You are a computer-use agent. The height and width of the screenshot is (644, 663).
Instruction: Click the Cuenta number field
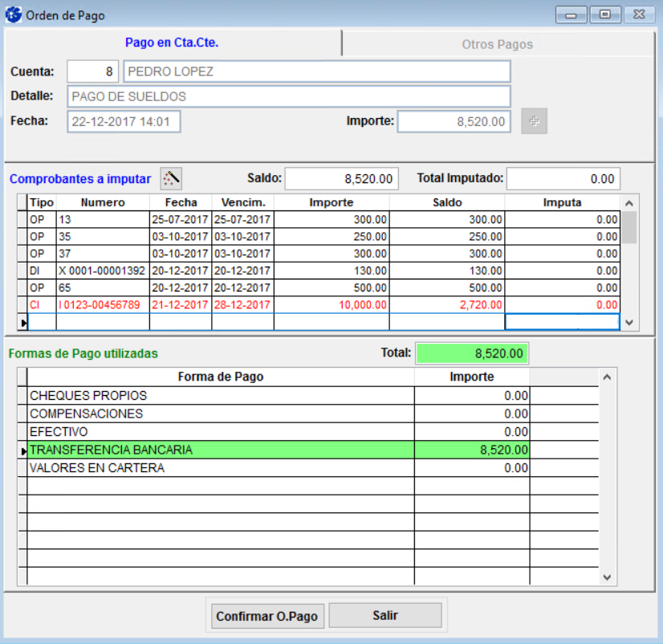(93, 71)
